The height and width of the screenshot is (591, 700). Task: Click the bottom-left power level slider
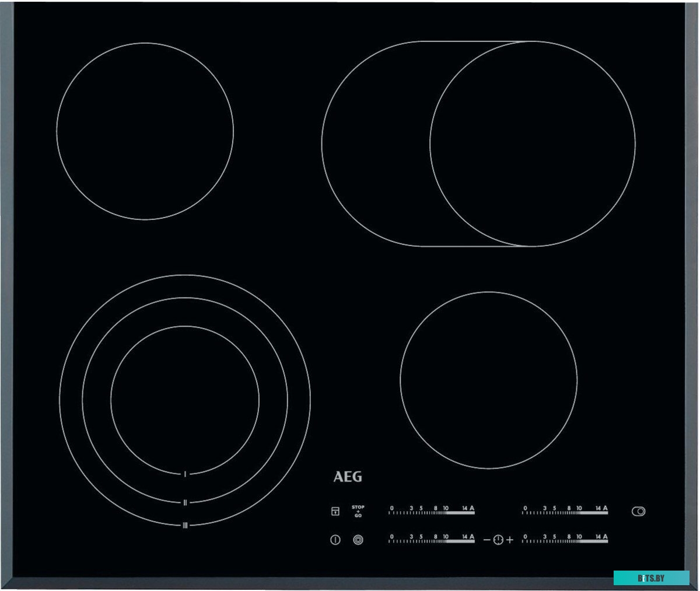click(x=432, y=540)
